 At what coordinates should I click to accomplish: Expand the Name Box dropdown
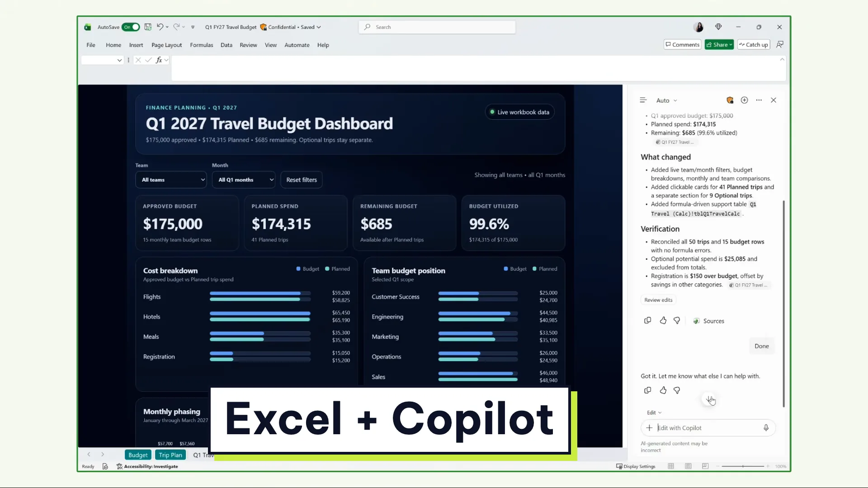[x=119, y=60]
